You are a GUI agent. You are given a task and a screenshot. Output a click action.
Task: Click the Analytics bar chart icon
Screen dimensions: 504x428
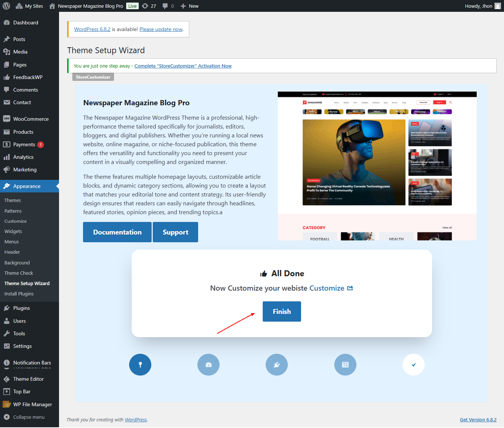click(x=7, y=157)
